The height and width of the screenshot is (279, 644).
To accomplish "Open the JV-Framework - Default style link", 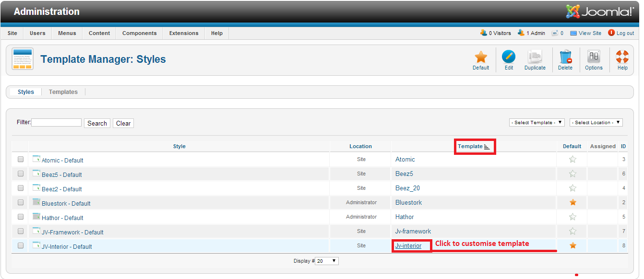I will tap(72, 232).
